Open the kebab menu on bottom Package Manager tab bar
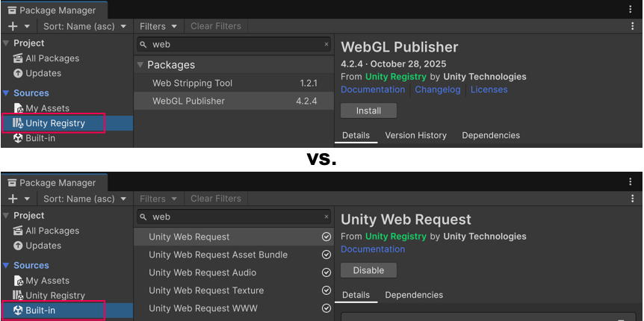 tap(631, 182)
